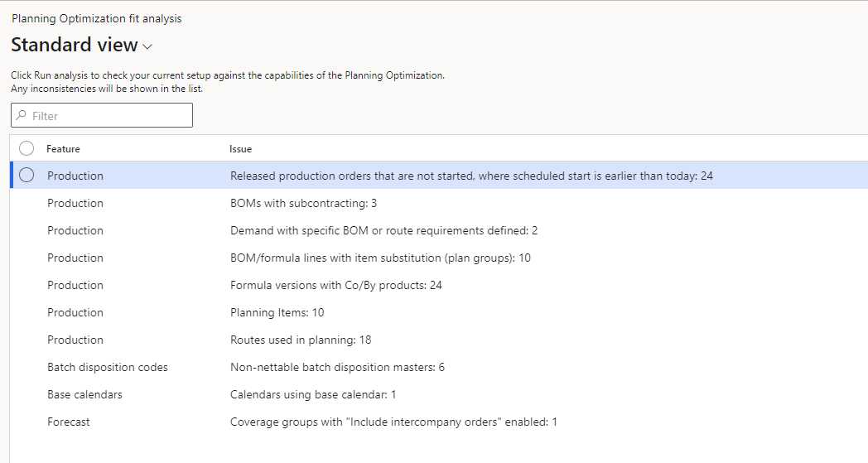This screenshot has width=868, height=463.
Task: Click the Include intercompany orders coverage issue
Action: (393, 422)
